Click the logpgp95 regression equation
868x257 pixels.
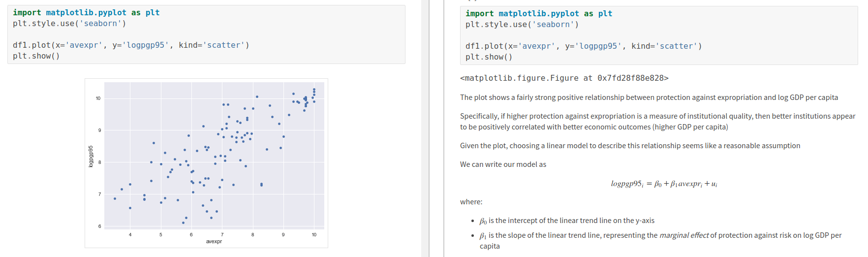point(664,184)
